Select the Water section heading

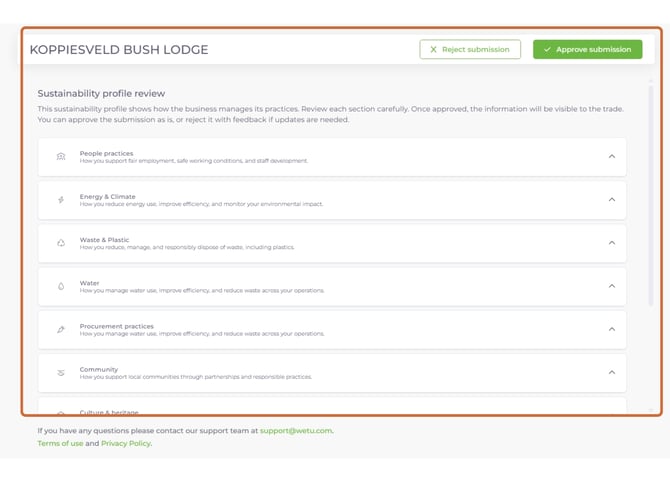coord(89,283)
